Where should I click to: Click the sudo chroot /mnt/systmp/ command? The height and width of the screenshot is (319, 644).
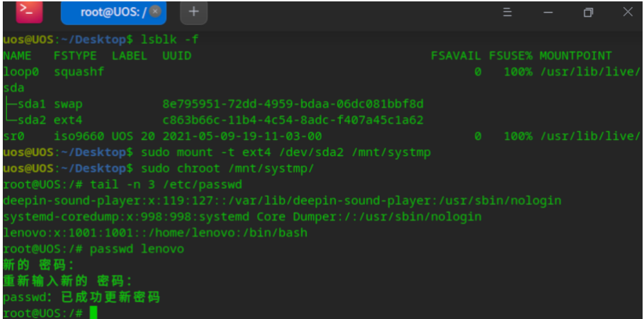[227, 169]
